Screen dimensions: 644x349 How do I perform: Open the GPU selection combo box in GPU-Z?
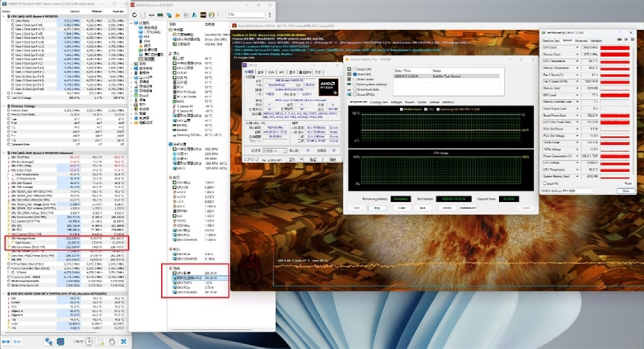(568, 191)
